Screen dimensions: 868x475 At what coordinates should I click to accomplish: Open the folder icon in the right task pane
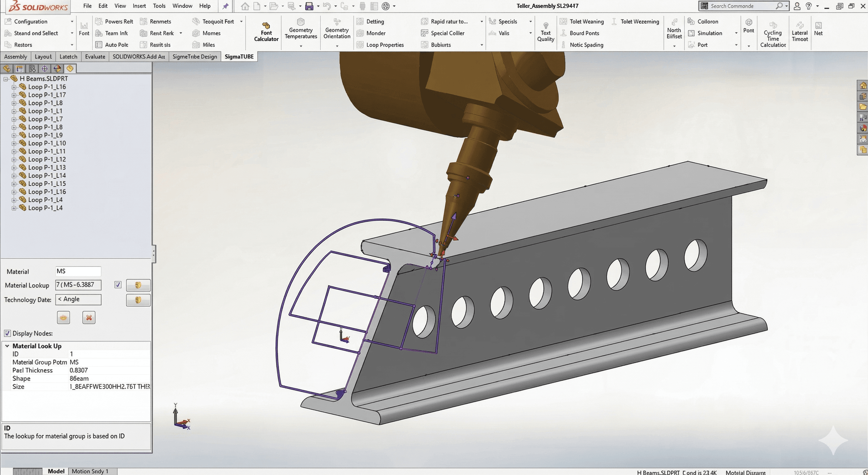pyautogui.click(x=863, y=107)
